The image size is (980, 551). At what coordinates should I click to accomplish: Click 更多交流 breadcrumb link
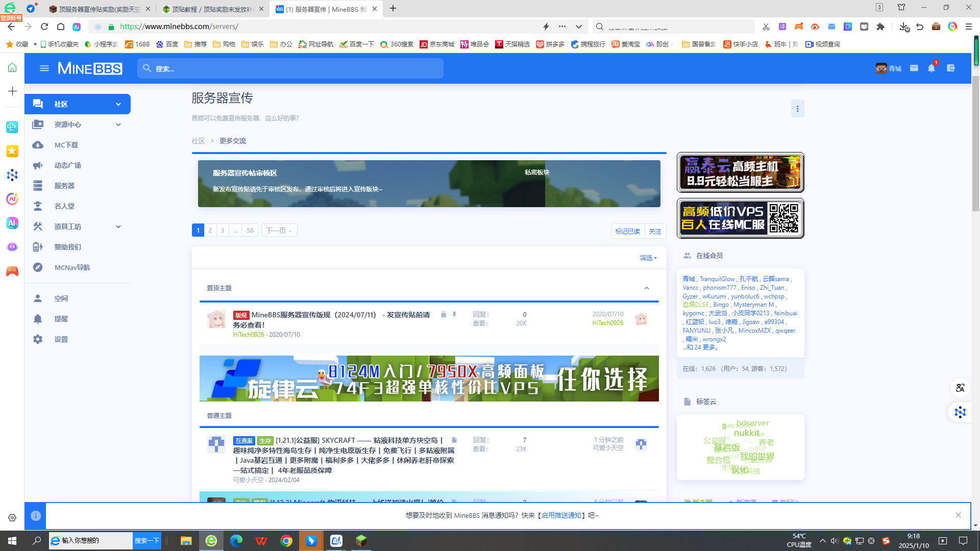pyautogui.click(x=233, y=141)
